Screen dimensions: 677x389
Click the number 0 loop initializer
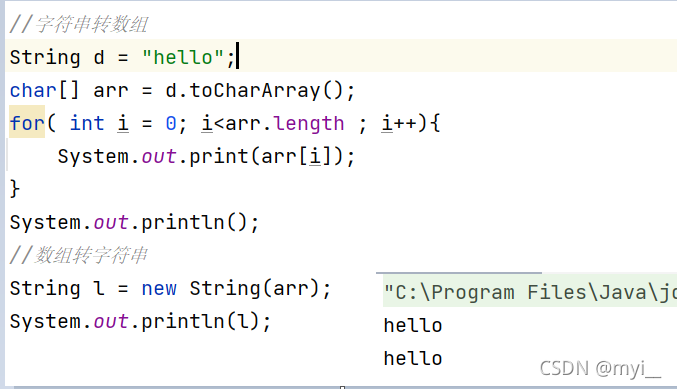171,123
